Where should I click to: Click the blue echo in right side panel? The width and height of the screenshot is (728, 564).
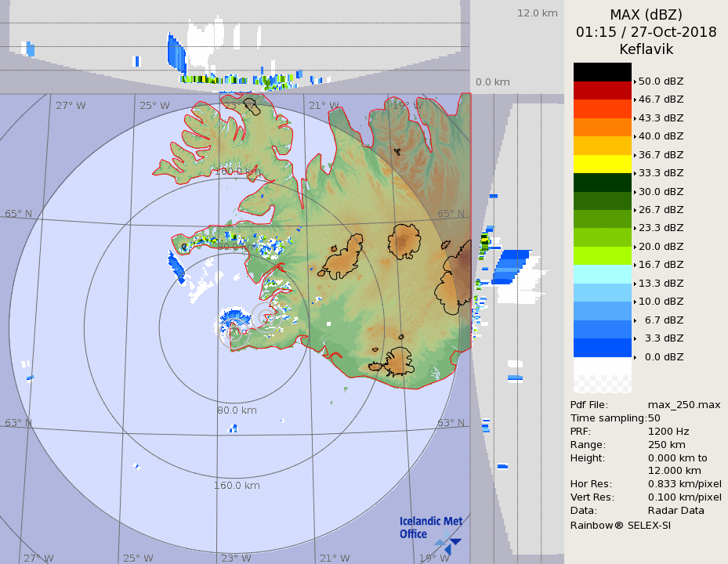pos(513,265)
